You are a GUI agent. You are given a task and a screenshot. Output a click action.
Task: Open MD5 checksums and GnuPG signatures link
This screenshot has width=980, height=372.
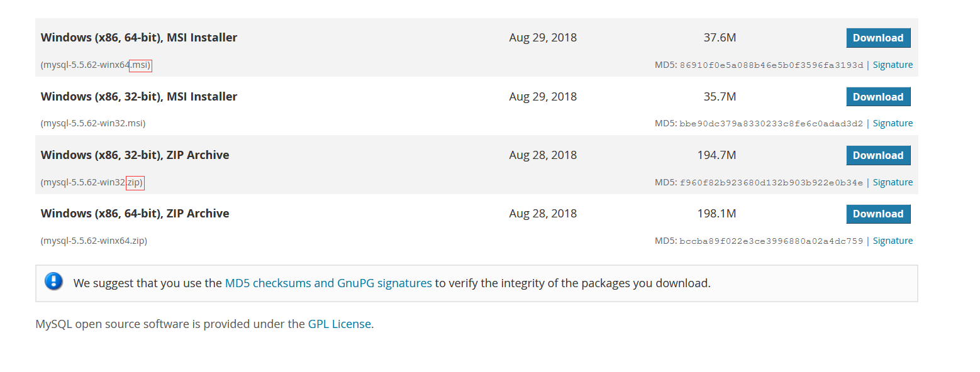tap(328, 283)
